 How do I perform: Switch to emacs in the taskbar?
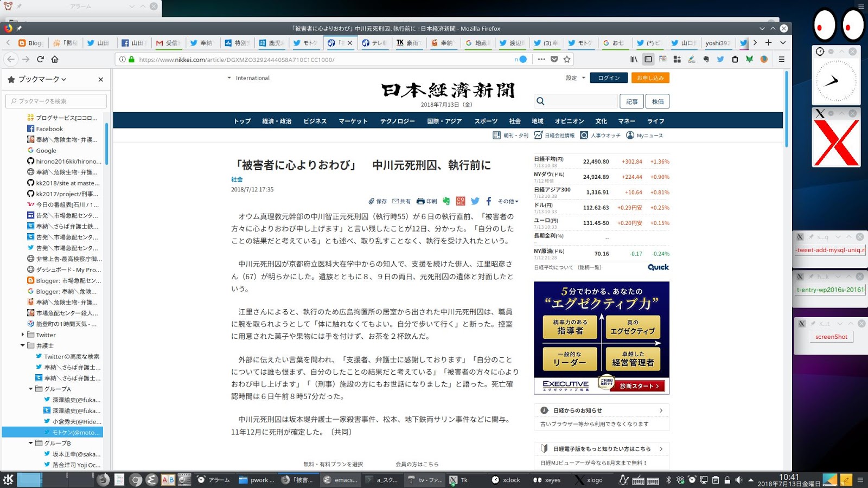coord(340,480)
